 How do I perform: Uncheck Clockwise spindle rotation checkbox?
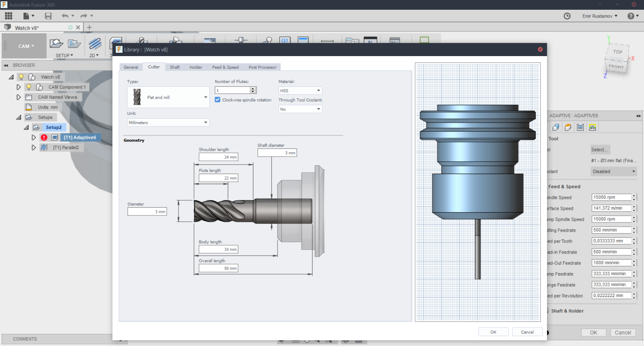[x=217, y=100]
